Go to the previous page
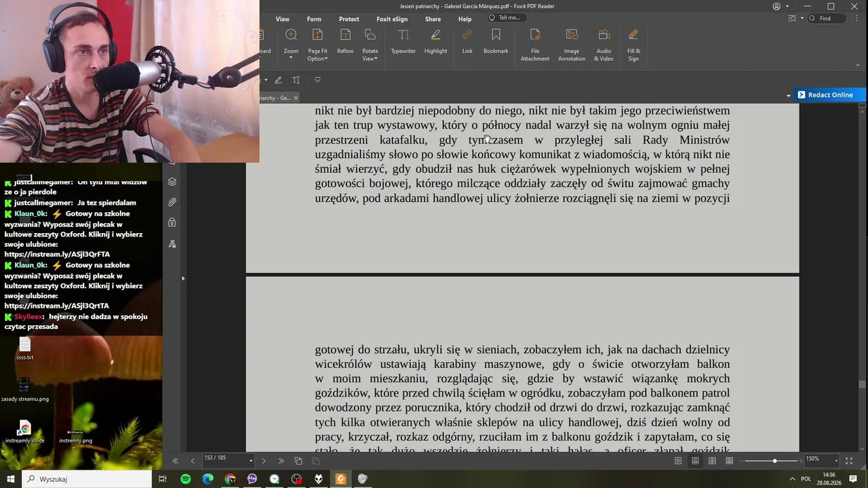The image size is (868, 488). 193,461
